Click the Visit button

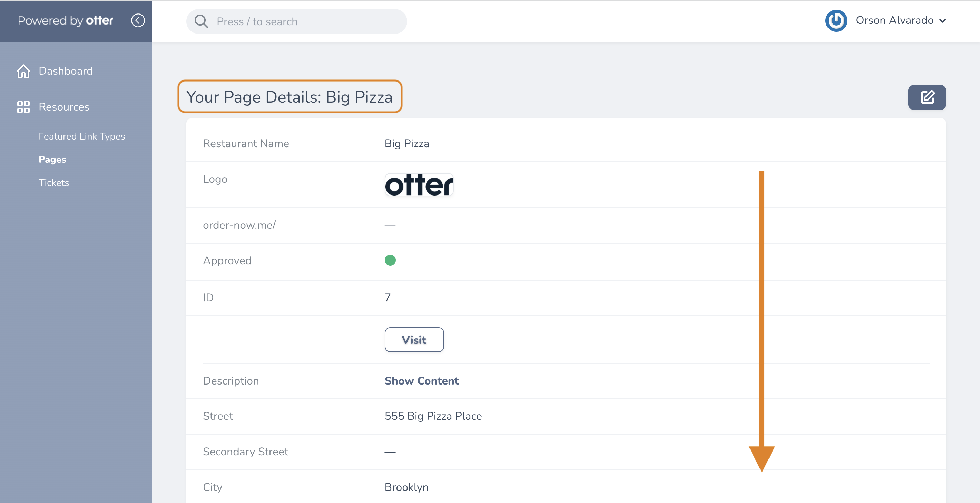414,340
